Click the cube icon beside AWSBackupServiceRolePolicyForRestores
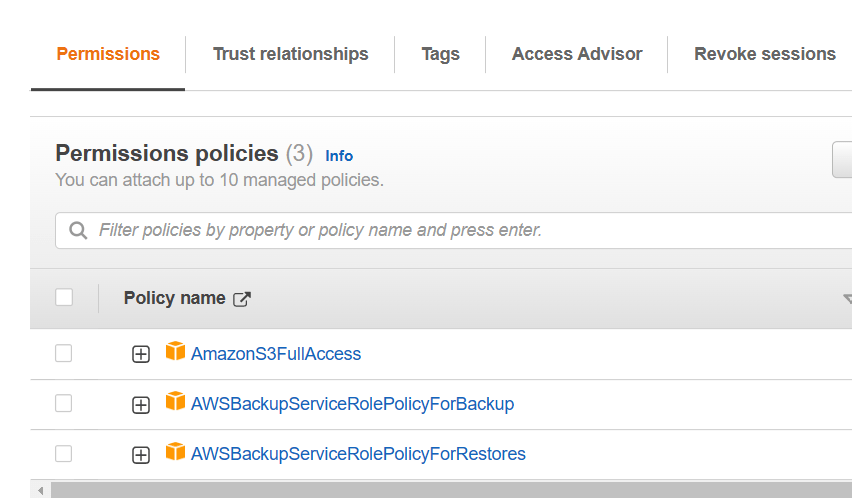The image size is (852, 498). pyautogui.click(x=176, y=451)
